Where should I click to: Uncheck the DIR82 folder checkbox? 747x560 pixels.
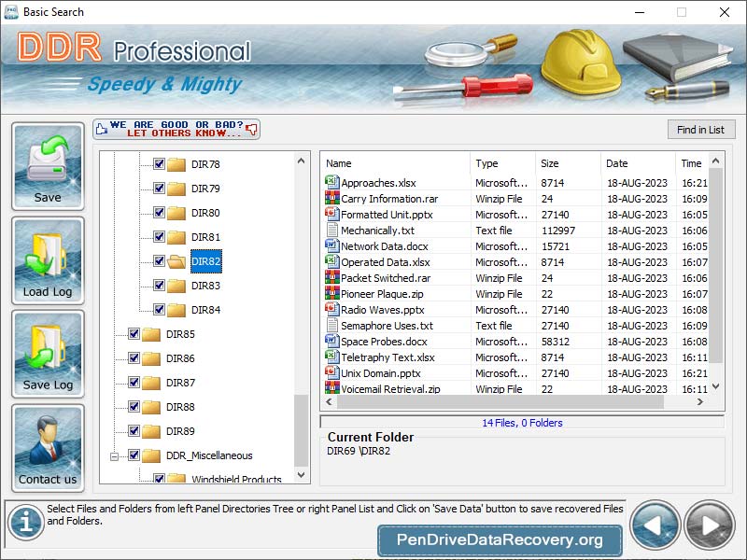click(x=159, y=261)
